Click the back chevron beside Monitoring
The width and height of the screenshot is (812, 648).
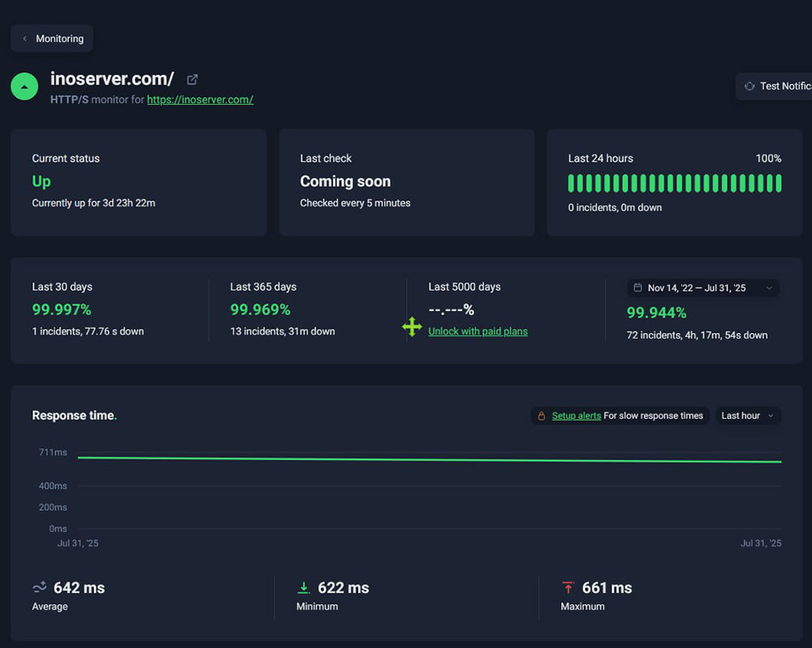[x=24, y=38]
